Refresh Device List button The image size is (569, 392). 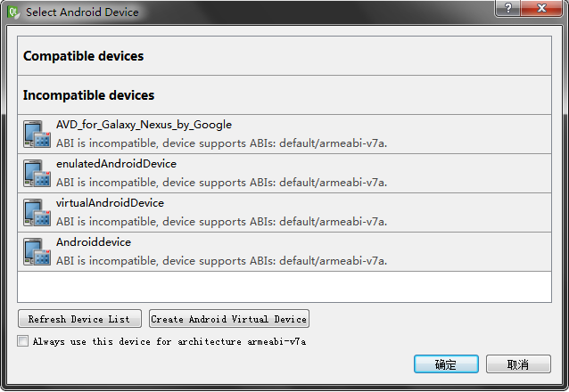point(79,319)
